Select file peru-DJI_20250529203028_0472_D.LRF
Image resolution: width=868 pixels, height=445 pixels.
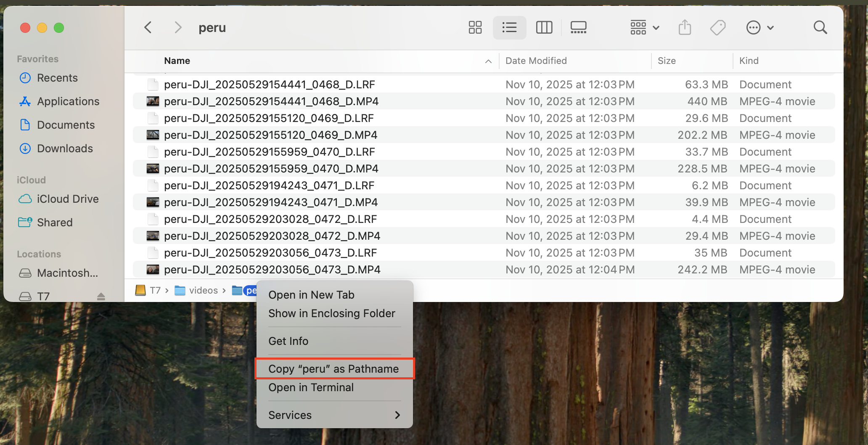tap(484, 219)
